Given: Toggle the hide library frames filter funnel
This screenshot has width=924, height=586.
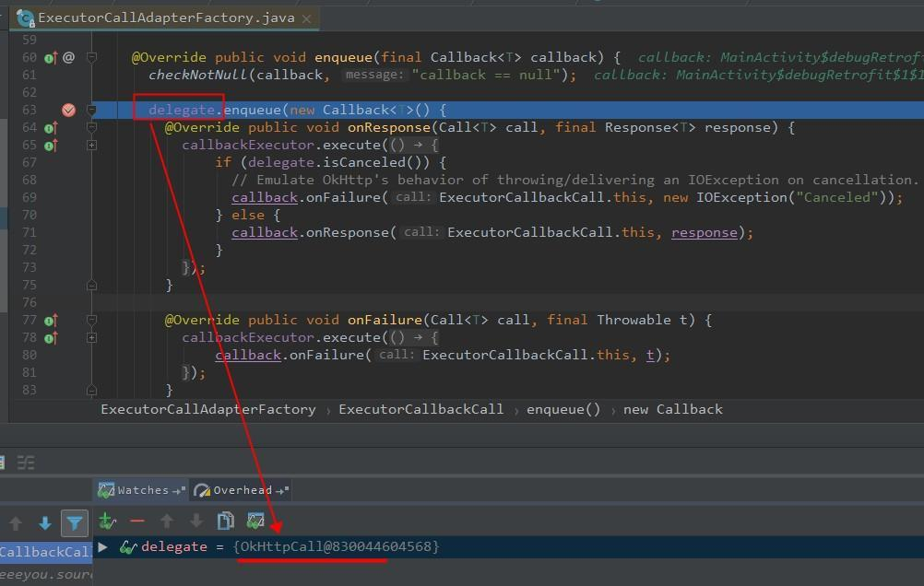Looking at the screenshot, I should click(75, 522).
